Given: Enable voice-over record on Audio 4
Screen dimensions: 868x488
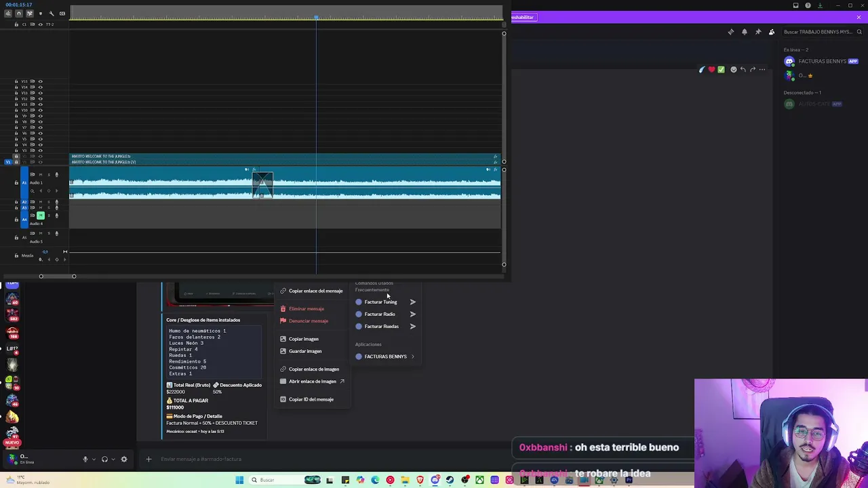Looking at the screenshot, I should click(56, 216).
